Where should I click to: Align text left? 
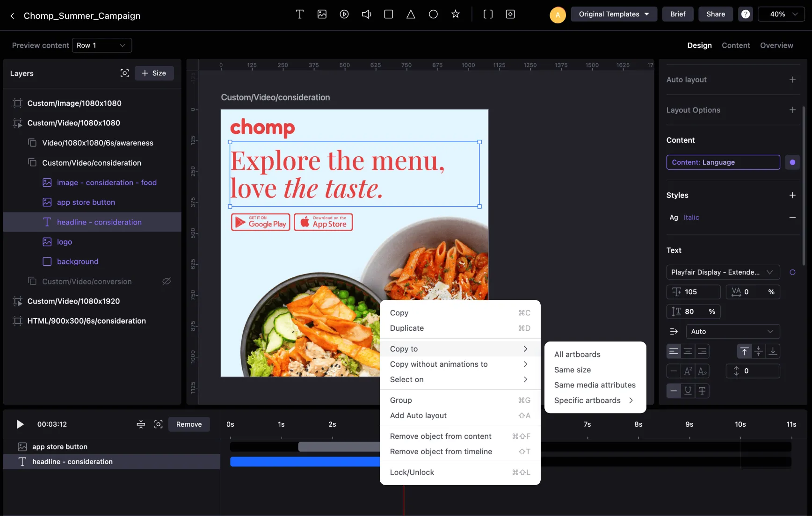coord(674,351)
